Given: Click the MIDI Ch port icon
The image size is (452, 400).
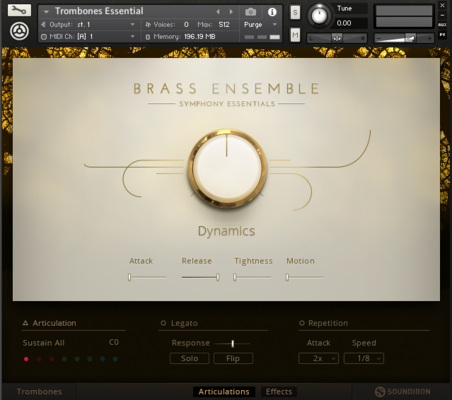Looking at the screenshot, I should click(44, 37).
